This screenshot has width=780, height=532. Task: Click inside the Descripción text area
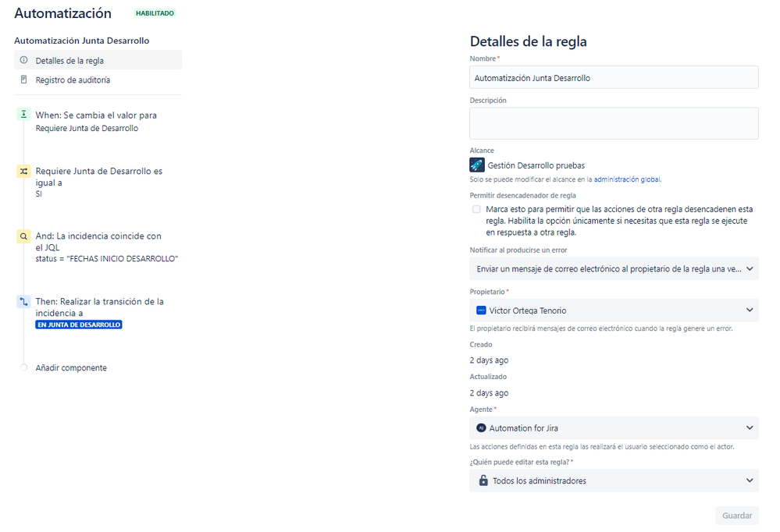(614, 122)
